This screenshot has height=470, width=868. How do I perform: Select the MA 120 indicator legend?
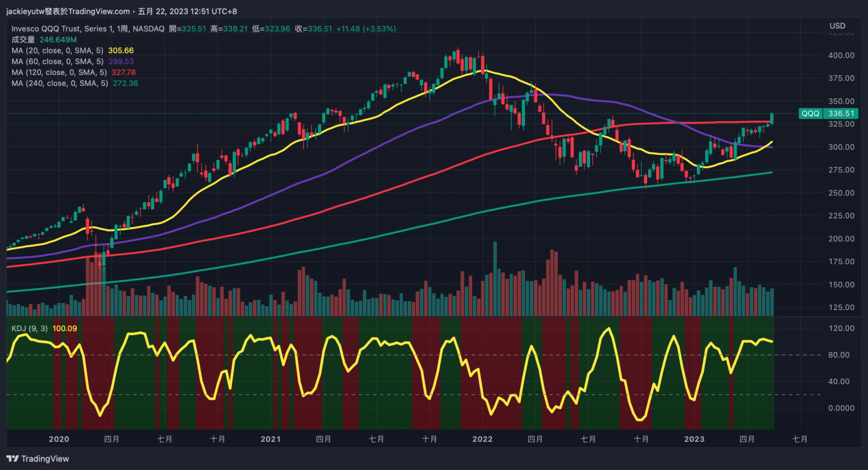pyautogui.click(x=59, y=72)
